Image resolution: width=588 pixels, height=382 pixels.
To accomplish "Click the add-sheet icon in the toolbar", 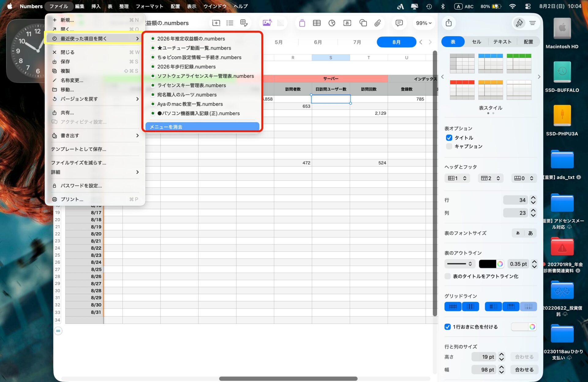I will (x=216, y=23).
